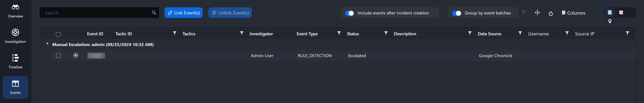The width and height of the screenshot is (644, 103).
Task: Collapse the Manual Escalation batch group
Action: click(47, 44)
